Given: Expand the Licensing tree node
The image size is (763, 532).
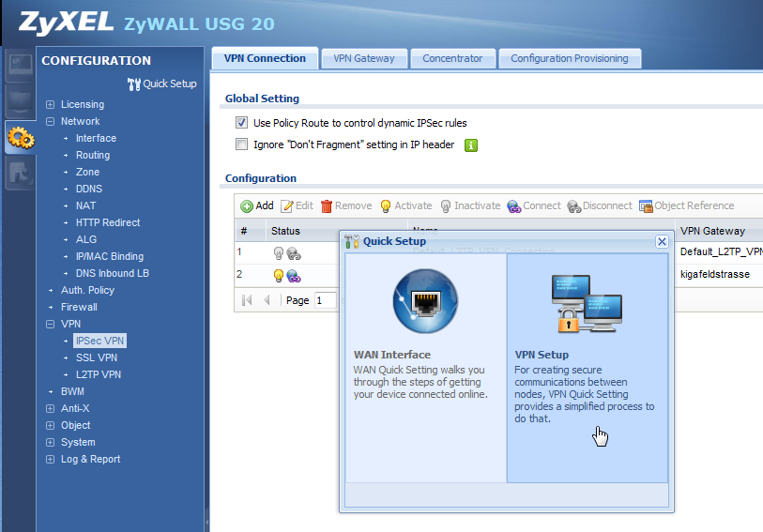Looking at the screenshot, I should [51, 105].
